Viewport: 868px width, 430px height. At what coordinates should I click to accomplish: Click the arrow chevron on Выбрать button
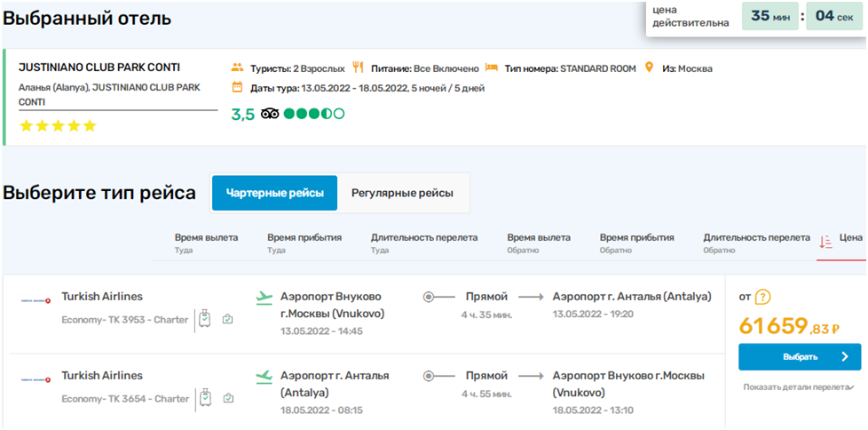[844, 357]
